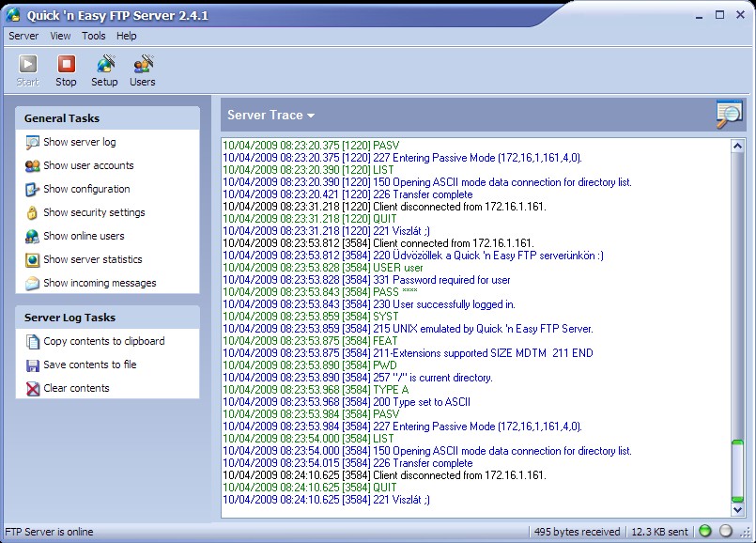Viewport: 756px width, 543px height.
Task: Click the Show user accounts icon
Action: [x=32, y=166]
